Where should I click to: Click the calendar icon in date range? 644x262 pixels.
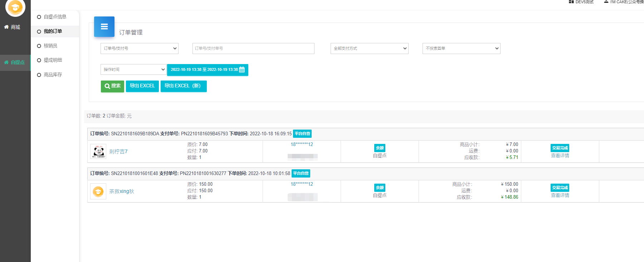coord(242,70)
